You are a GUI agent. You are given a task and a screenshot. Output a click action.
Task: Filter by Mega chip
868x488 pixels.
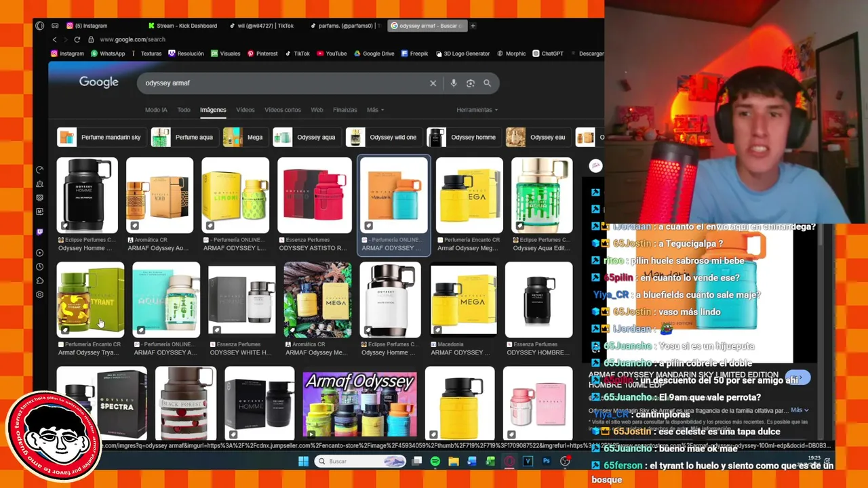pyautogui.click(x=245, y=137)
